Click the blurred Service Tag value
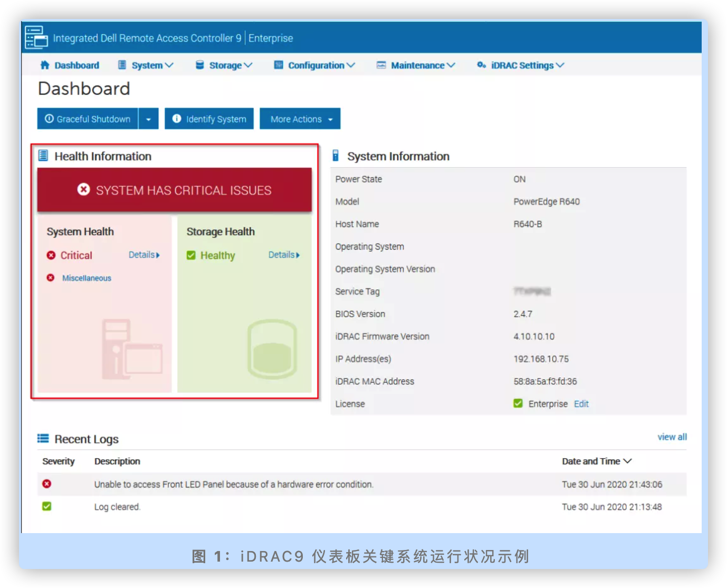727x588 pixels. point(532,291)
